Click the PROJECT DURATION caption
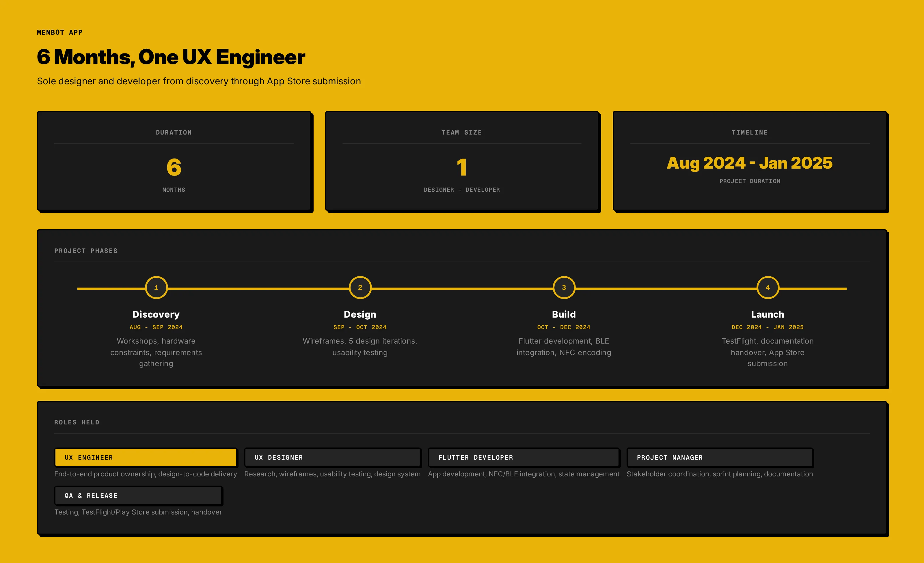This screenshot has height=563, width=924. pos(750,181)
